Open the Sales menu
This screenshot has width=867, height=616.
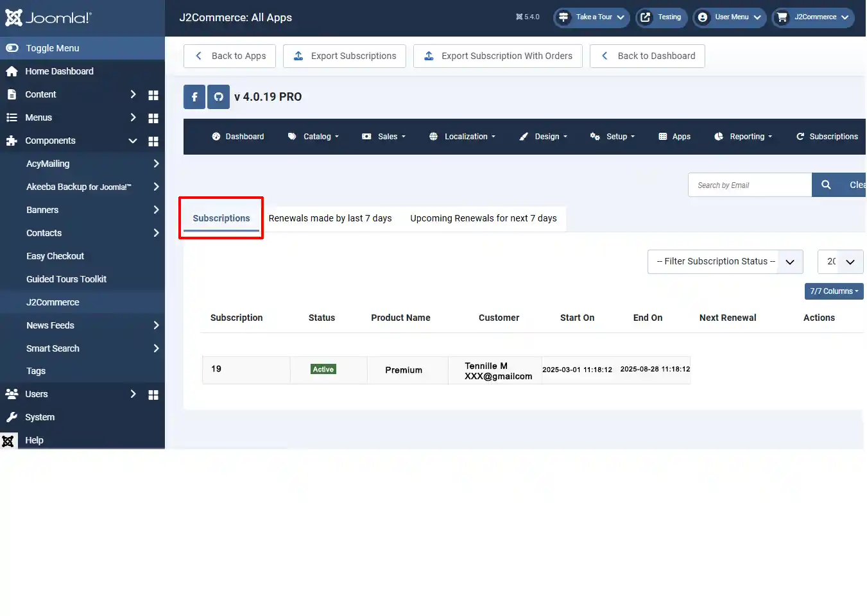(384, 137)
